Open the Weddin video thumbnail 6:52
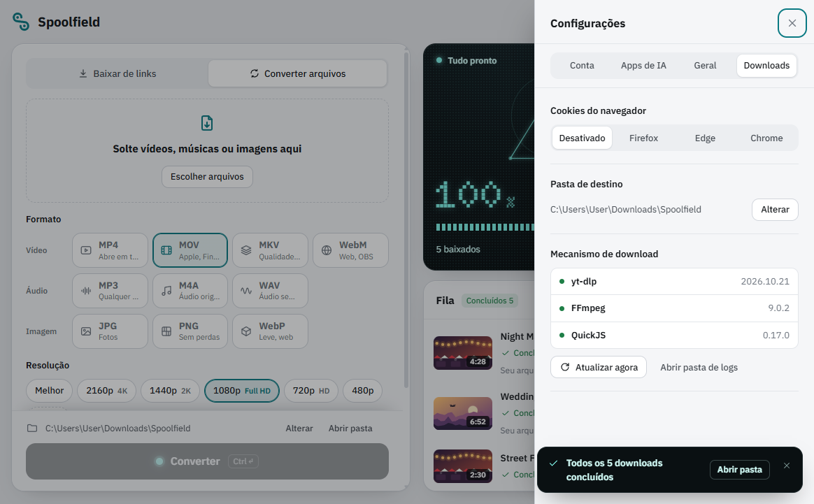The width and height of the screenshot is (814, 504). [x=462, y=413]
